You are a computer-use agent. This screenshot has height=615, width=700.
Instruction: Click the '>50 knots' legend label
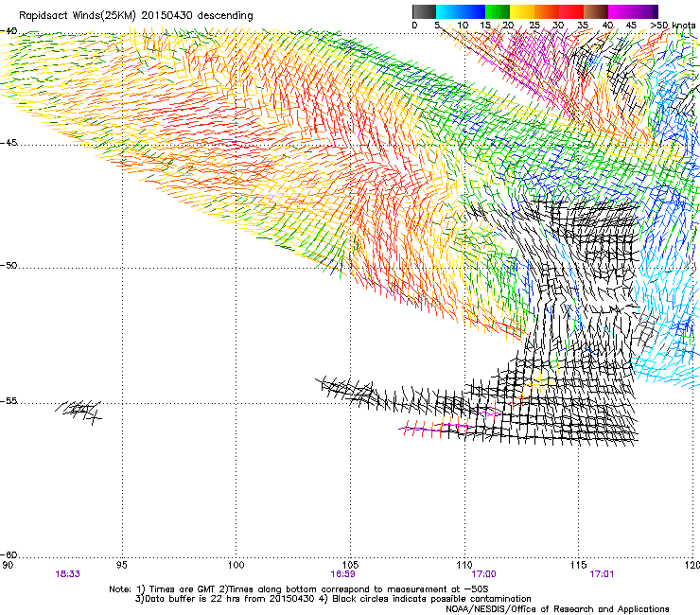pyautogui.click(x=673, y=26)
